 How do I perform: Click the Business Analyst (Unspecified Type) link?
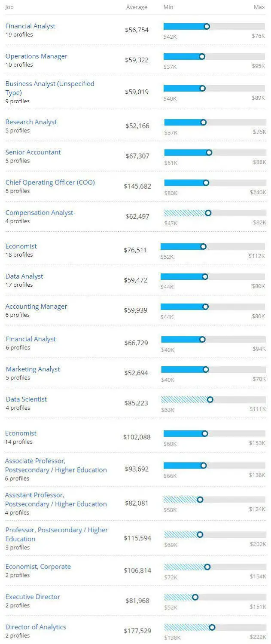point(49,88)
